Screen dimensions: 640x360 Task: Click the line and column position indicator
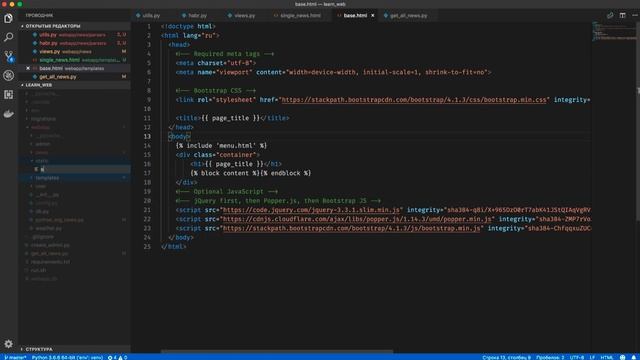[x=506, y=357]
